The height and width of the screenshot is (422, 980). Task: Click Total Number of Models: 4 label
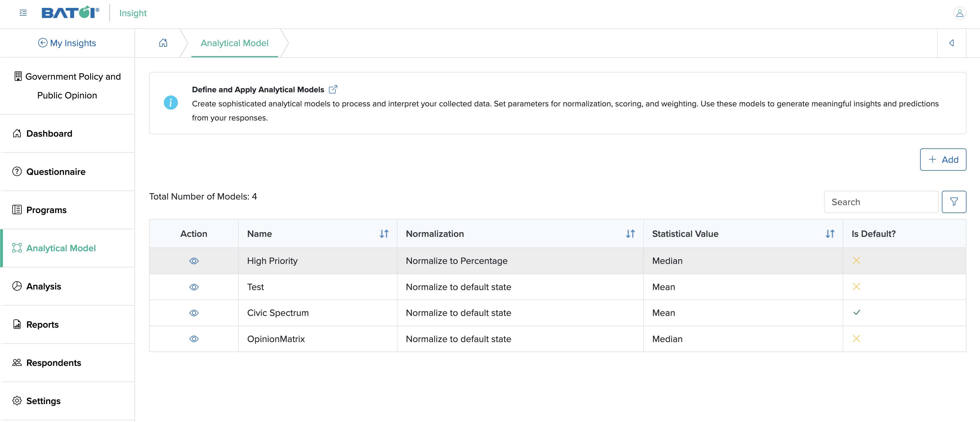click(203, 197)
